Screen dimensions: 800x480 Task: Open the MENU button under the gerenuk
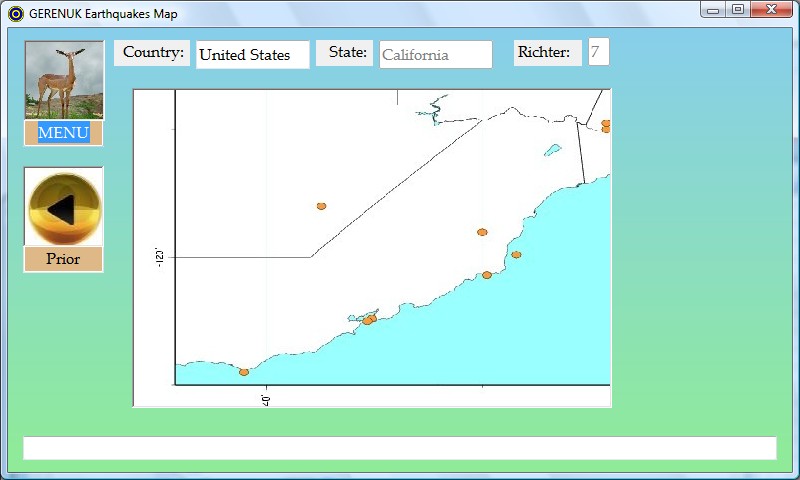point(64,133)
